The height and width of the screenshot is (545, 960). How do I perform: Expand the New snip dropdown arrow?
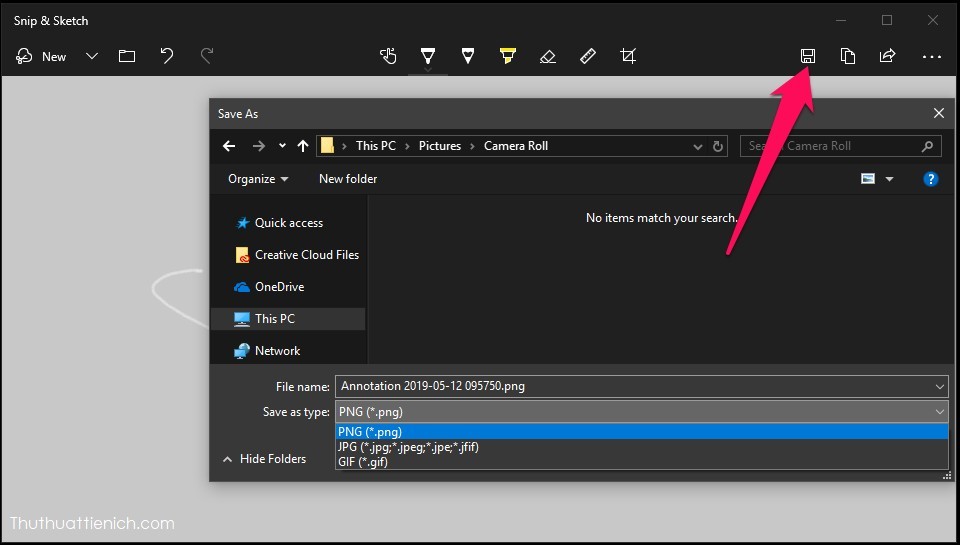pos(92,56)
